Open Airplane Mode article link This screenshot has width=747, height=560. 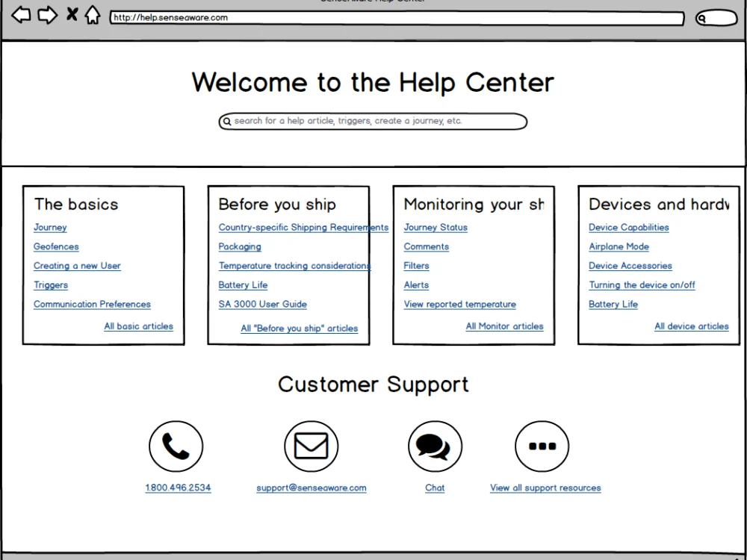click(619, 246)
